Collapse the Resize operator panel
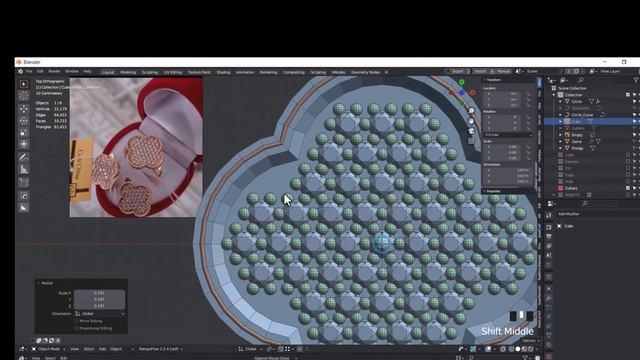The image size is (640, 360). coord(39,283)
